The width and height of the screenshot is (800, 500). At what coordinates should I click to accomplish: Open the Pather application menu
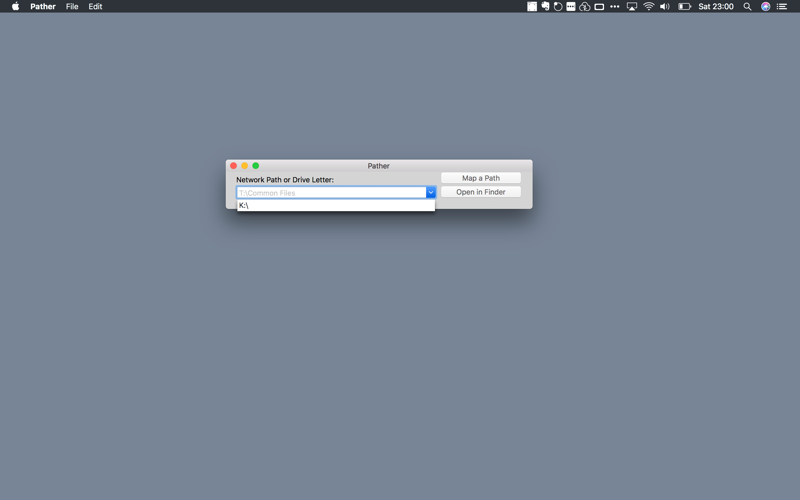(43, 7)
